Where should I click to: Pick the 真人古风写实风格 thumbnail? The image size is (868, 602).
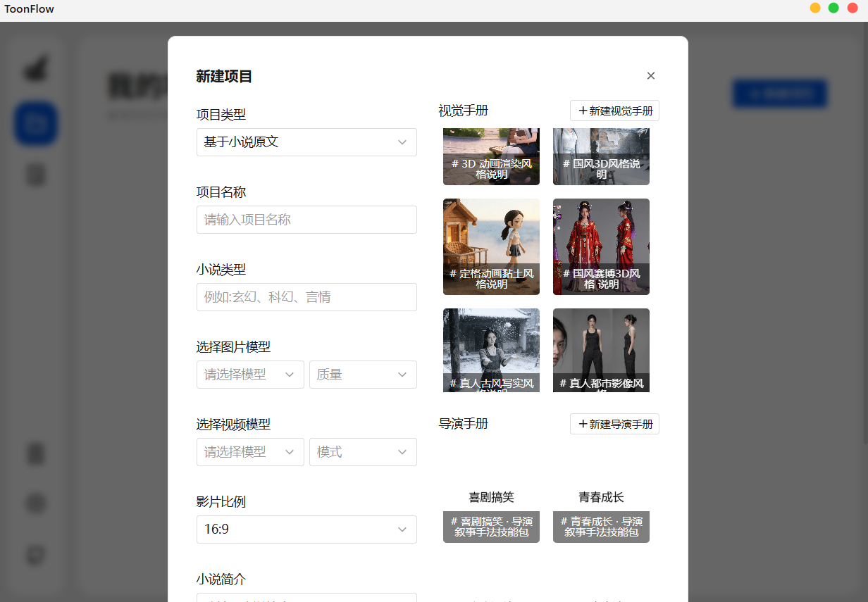click(x=491, y=350)
